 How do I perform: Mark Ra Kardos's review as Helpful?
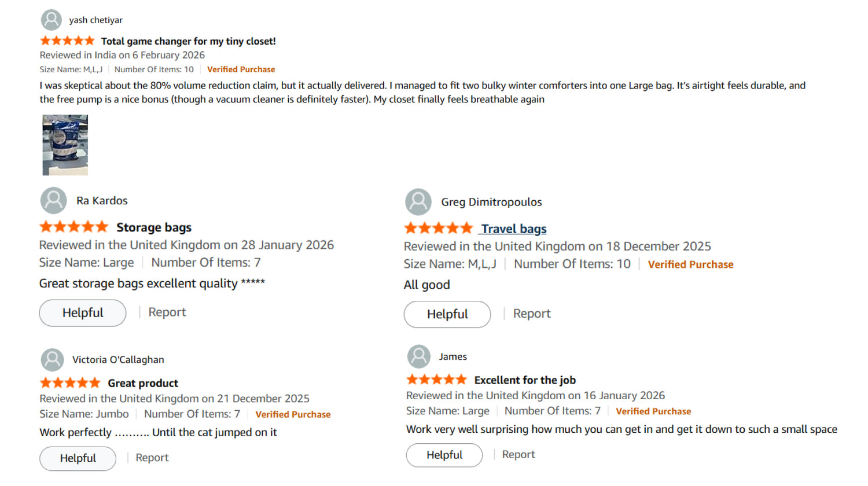[83, 313]
